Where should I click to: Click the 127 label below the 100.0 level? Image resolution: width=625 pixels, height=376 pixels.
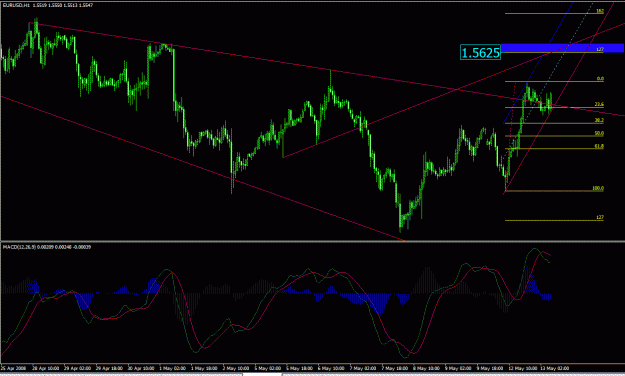pyautogui.click(x=600, y=217)
